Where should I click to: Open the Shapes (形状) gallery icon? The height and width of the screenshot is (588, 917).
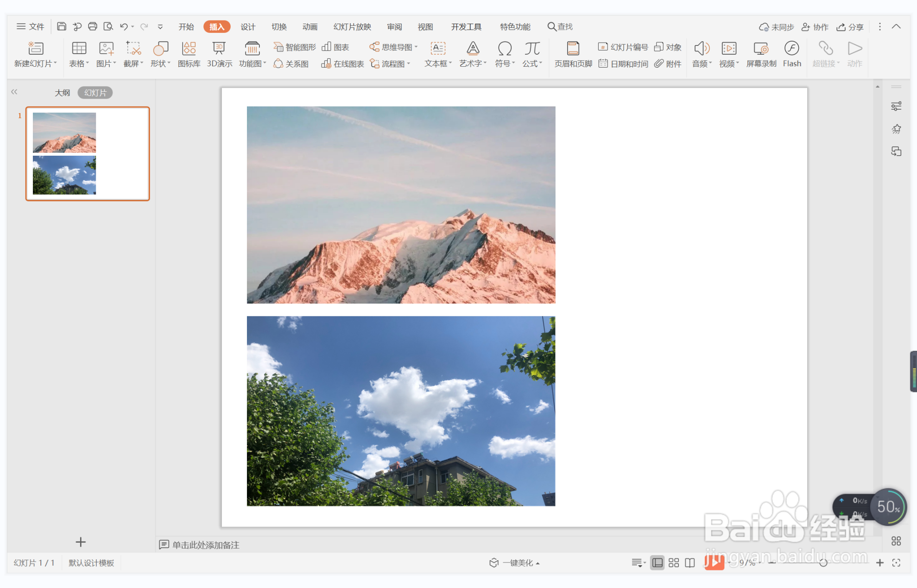pos(160,49)
